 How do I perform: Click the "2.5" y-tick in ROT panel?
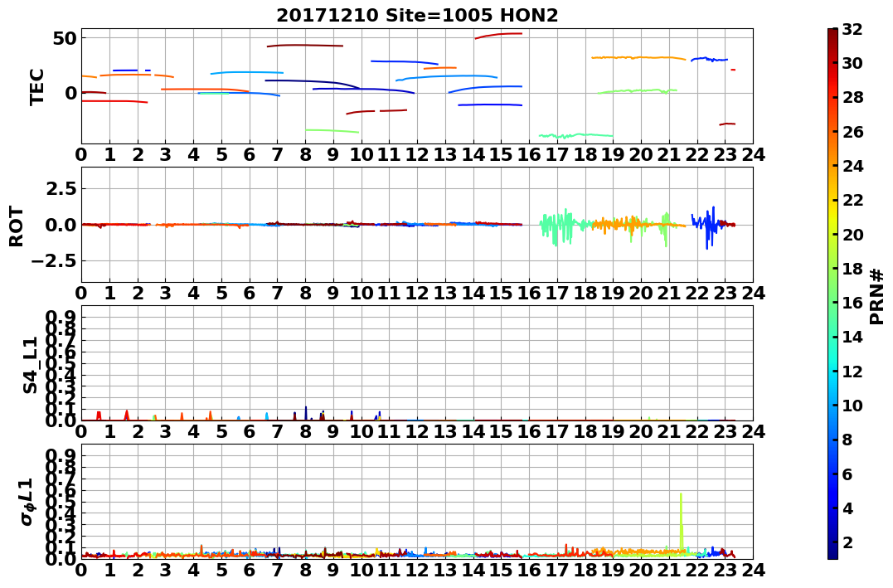click(61, 188)
